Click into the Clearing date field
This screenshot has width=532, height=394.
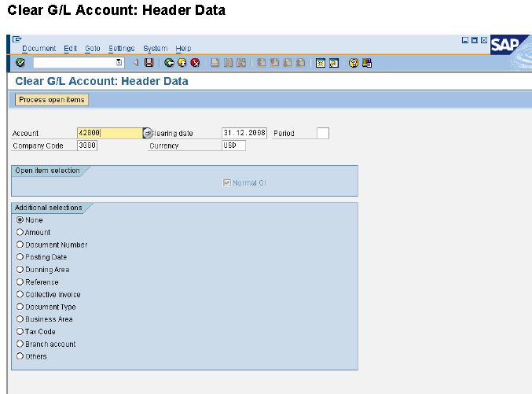click(x=244, y=133)
